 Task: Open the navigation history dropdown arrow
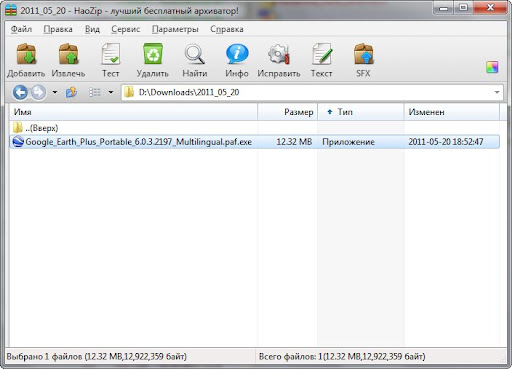55,92
